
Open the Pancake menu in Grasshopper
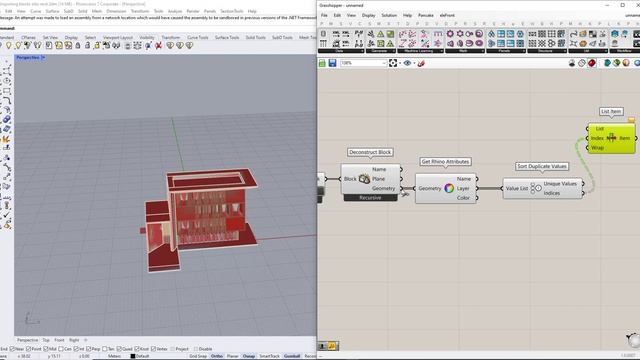[x=426, y=15]
